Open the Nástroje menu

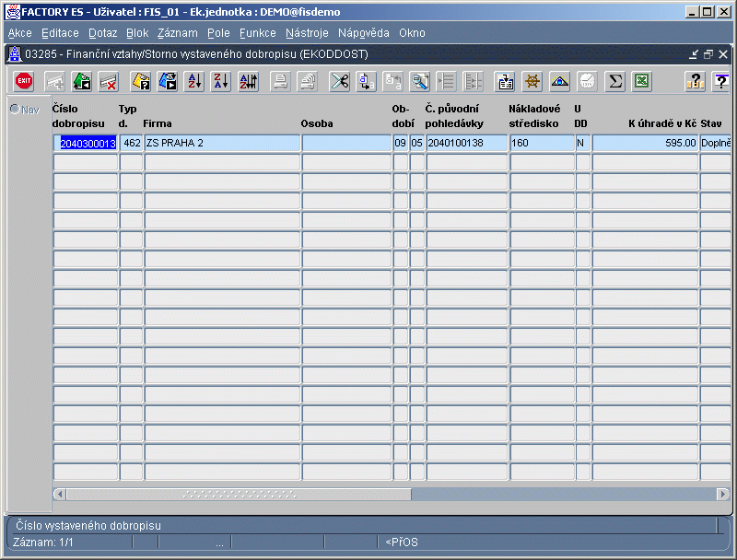point(307,33)
